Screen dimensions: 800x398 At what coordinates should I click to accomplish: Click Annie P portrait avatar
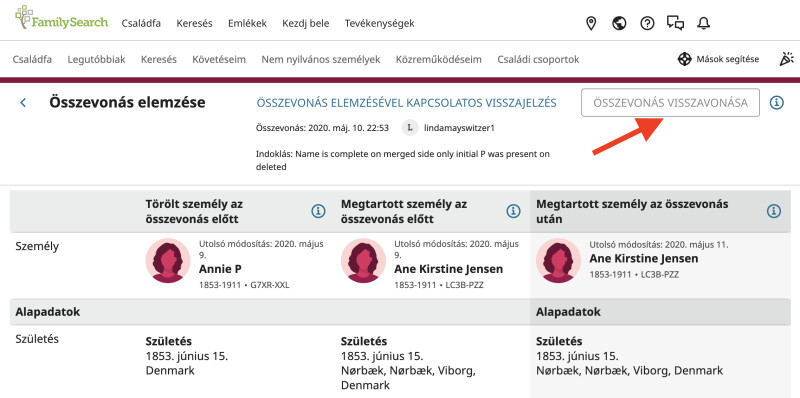click(x=168, y=260)
